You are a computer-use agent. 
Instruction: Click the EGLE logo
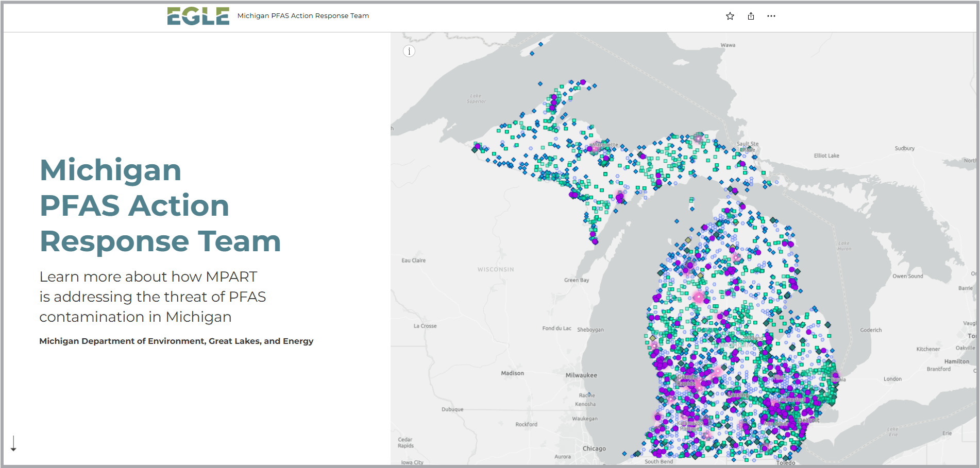[198, 15]
